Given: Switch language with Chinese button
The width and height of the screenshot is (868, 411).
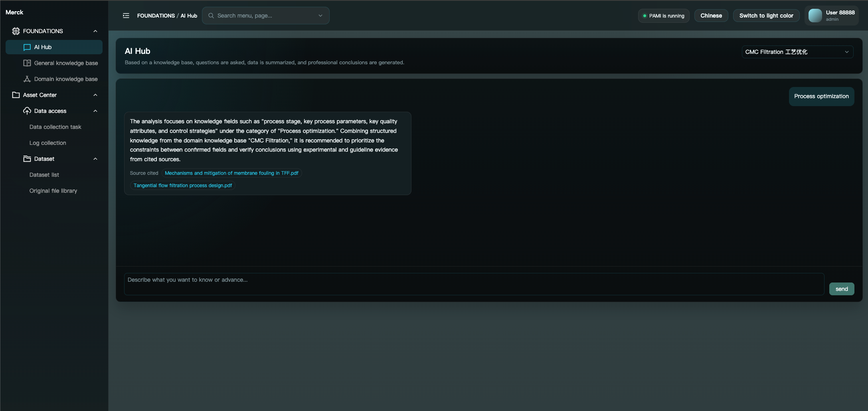Looking at the screenshot, I should 711,16.
